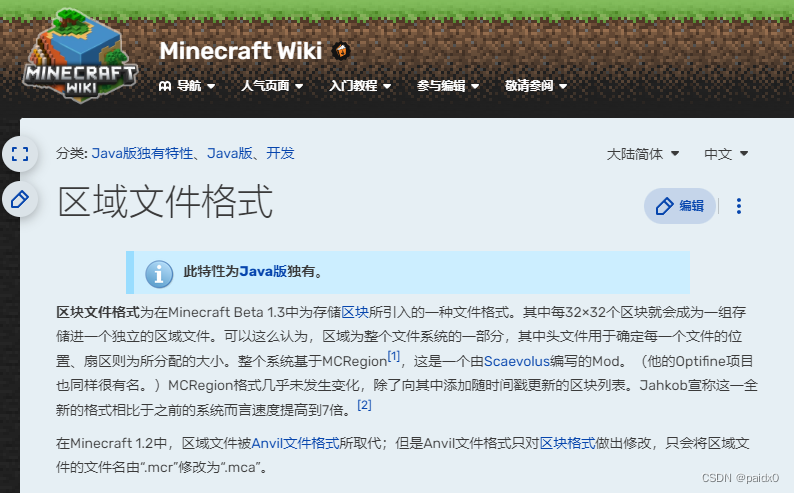Follow the 区块格式 link

coord(567,443)
